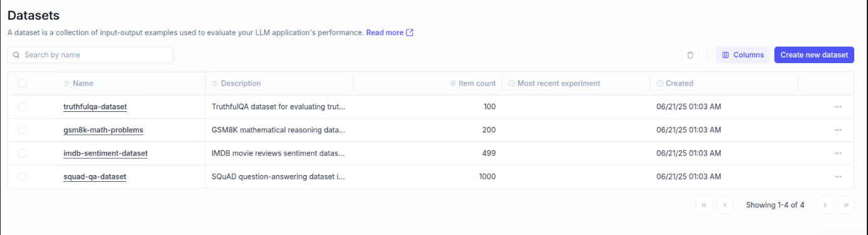Open actions menu for gsm8k-math-problems row
The width and height of the screenshot is (868, 235).
(838, 130)
